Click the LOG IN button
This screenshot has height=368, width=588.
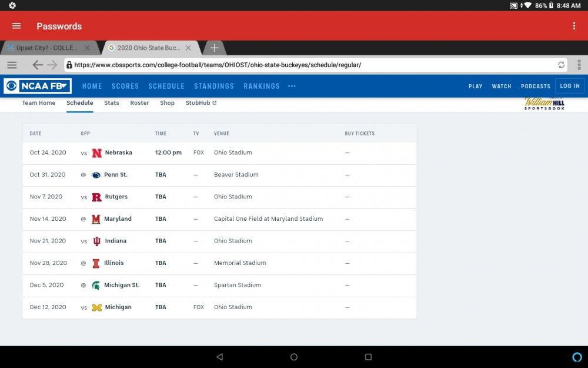[x=570, y=86]
